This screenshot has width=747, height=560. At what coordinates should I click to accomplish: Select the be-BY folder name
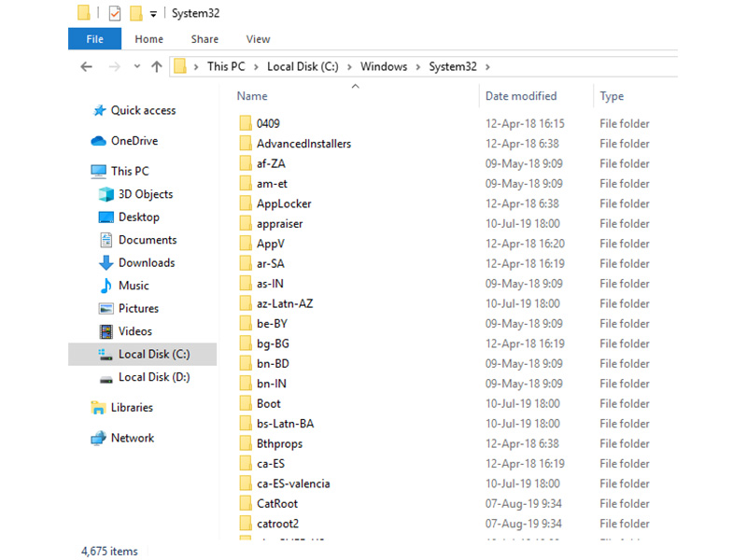pos(272,324)
